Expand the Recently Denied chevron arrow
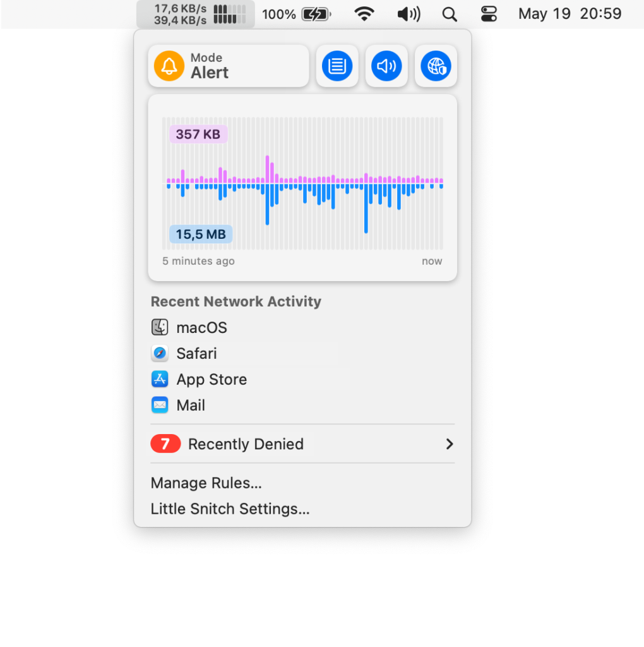 pos(450,444)
